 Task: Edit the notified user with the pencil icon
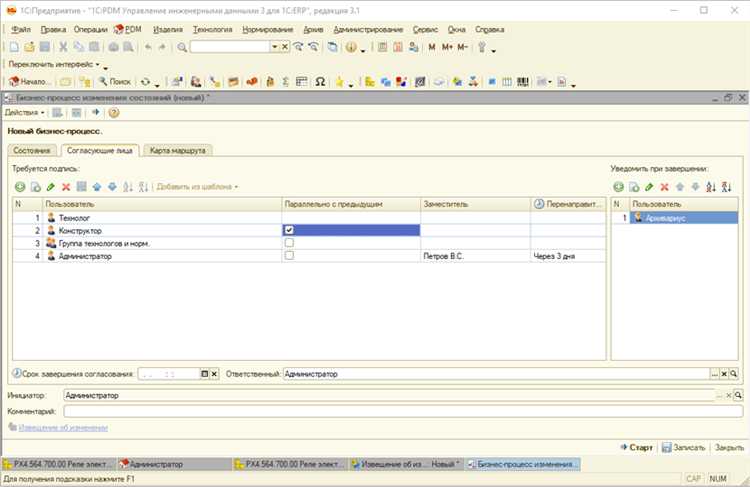[x=649, y=187]
